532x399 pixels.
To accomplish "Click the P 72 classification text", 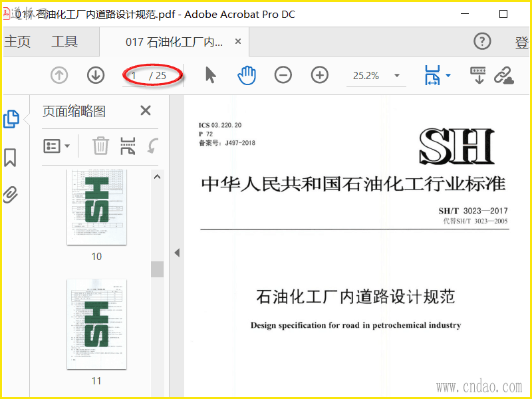I will pos(205,134).
